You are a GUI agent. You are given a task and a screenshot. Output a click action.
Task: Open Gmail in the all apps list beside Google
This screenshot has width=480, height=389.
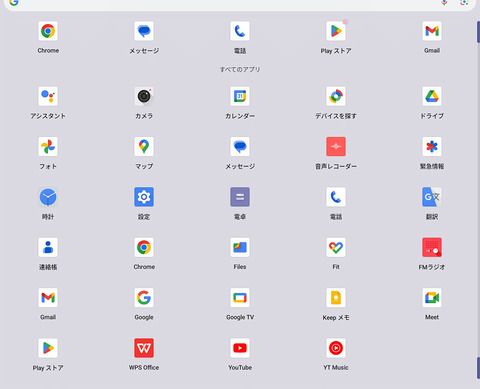tap(48, 298)
